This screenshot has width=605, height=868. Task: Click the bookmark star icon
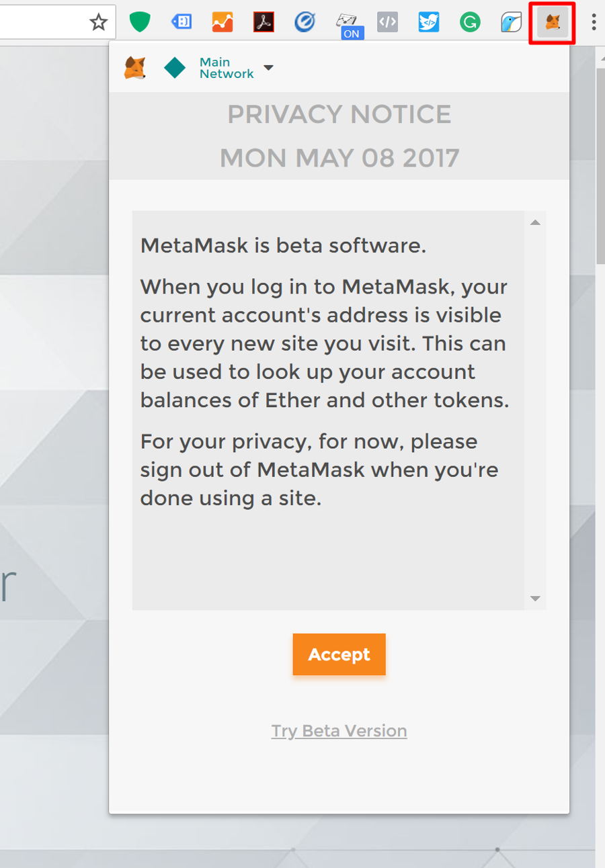99,23
